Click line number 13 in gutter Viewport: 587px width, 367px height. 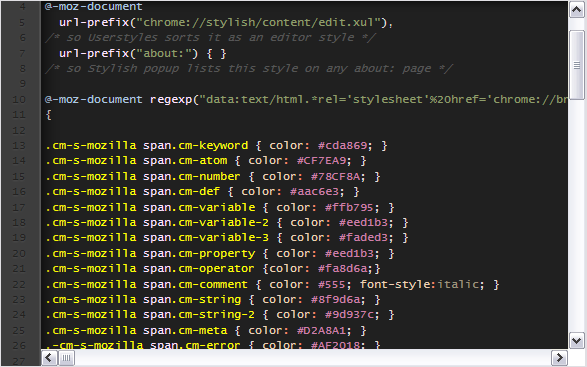click(x=19, y=145)
